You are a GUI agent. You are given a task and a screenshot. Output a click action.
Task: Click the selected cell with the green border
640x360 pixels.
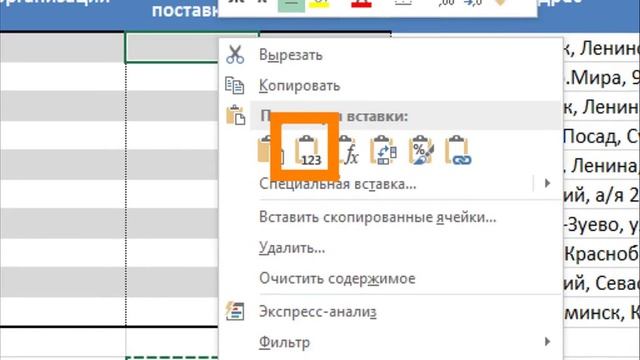coord(171,48)
